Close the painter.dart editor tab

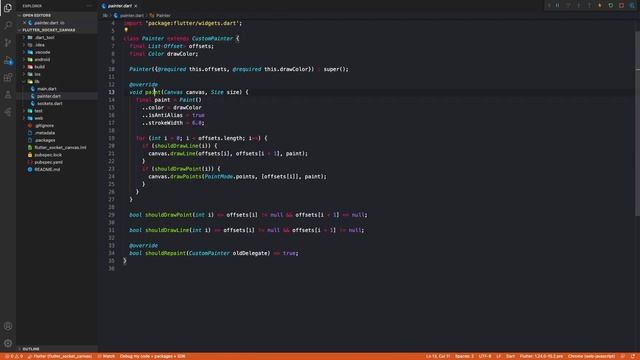pyautogui.click(x=136, y=6)
